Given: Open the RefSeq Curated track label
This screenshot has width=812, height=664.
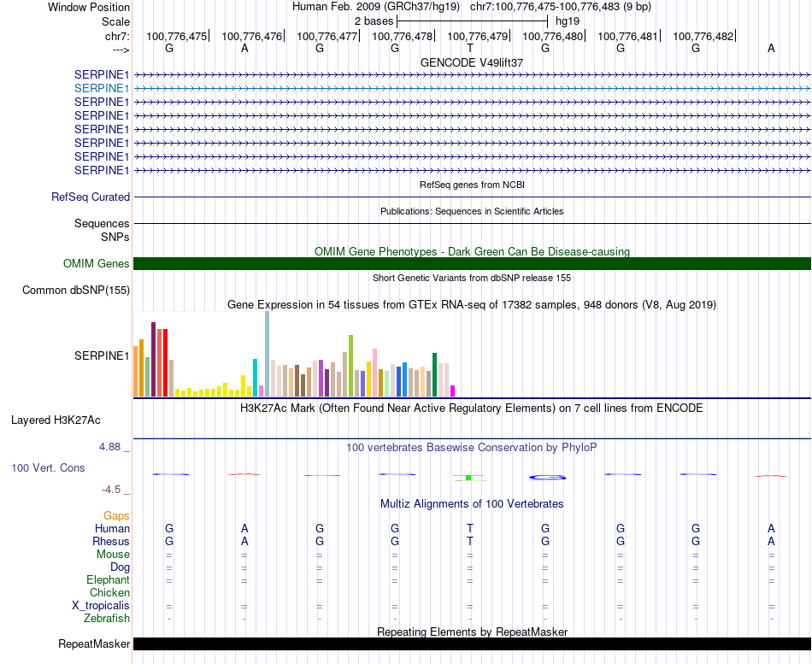Looking at the screenshot, I should click(x=91, y=197).
